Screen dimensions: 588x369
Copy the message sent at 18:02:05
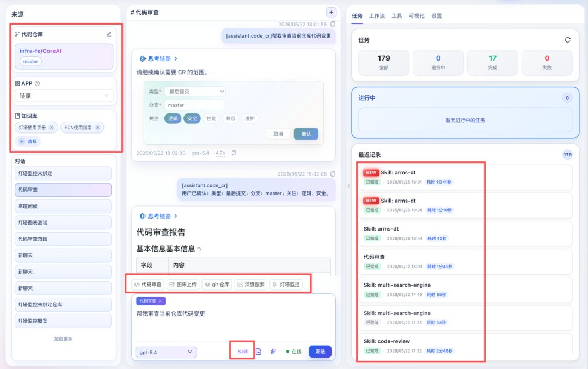[x=333, y=174]
